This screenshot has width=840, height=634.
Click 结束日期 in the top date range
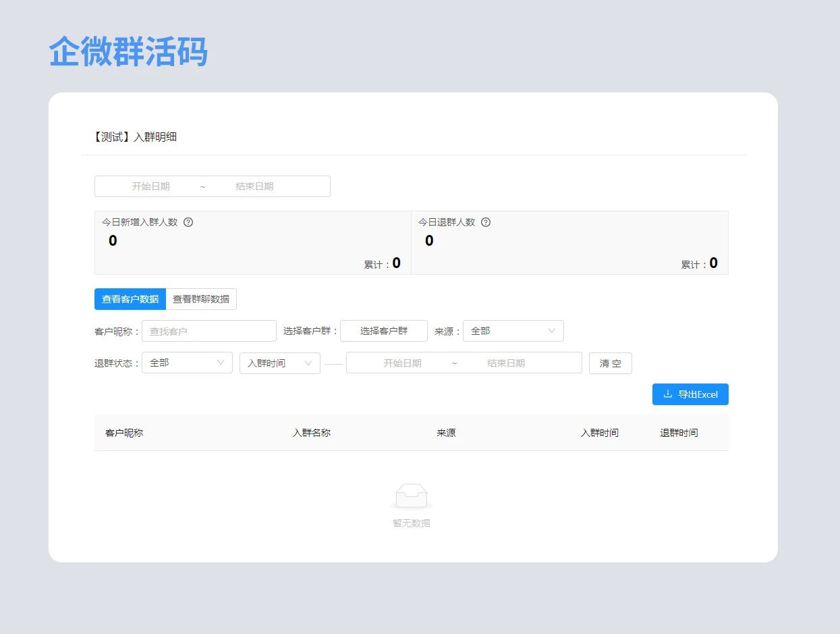pyautogui.click(x=254, y=186)
